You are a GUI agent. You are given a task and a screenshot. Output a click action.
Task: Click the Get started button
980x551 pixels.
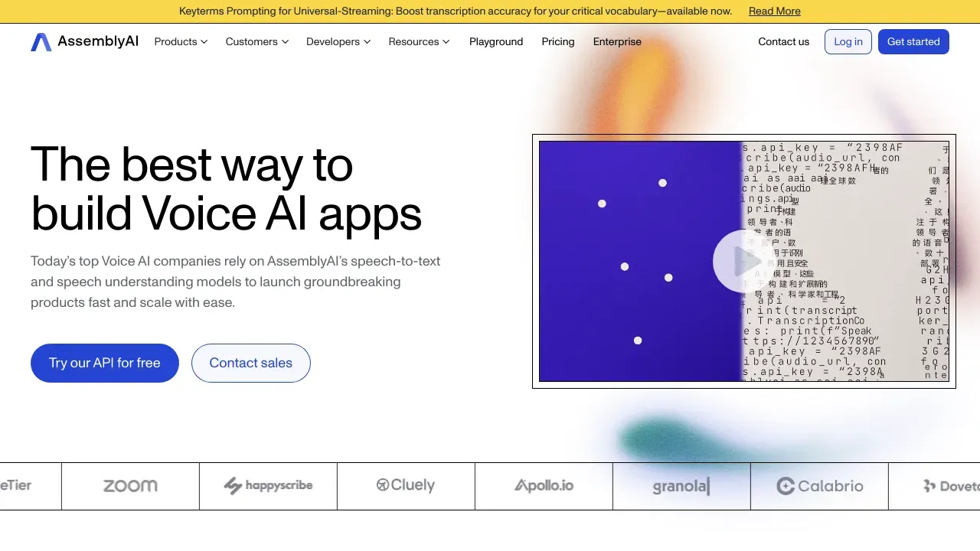913,41
